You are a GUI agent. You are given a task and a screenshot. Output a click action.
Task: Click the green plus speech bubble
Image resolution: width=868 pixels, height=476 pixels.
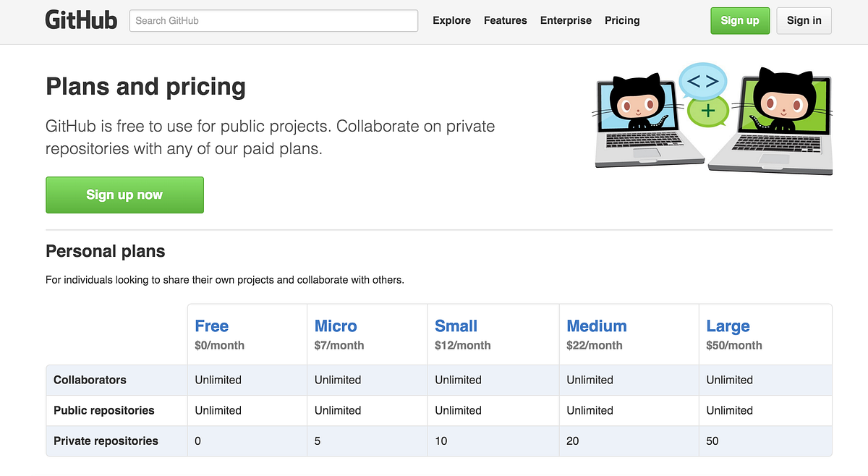pyautogui.click(x=707, y=111)
